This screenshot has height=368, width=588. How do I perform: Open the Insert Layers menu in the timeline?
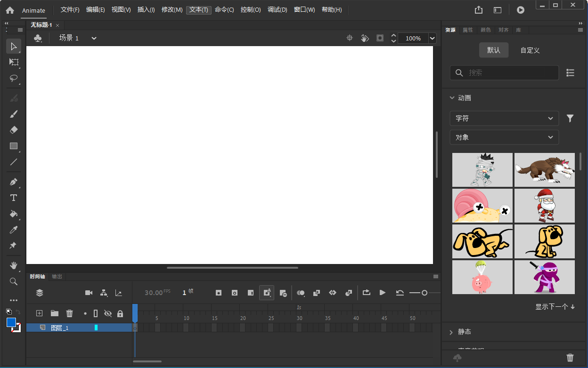[40, 292]
